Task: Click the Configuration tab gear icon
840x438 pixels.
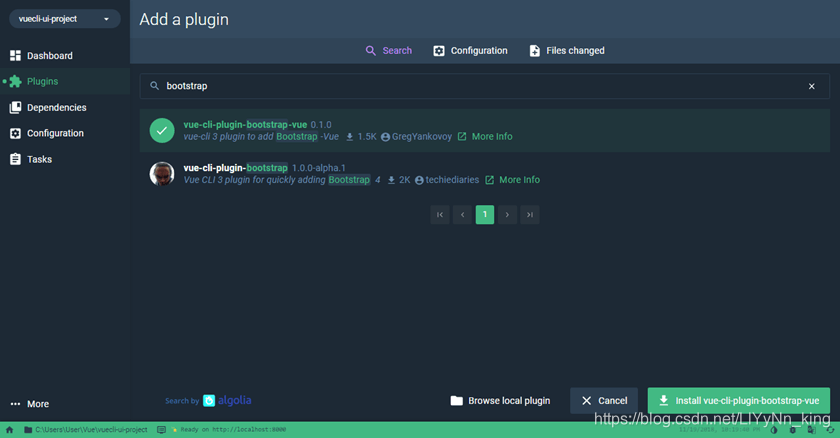Action: [439, 51]
